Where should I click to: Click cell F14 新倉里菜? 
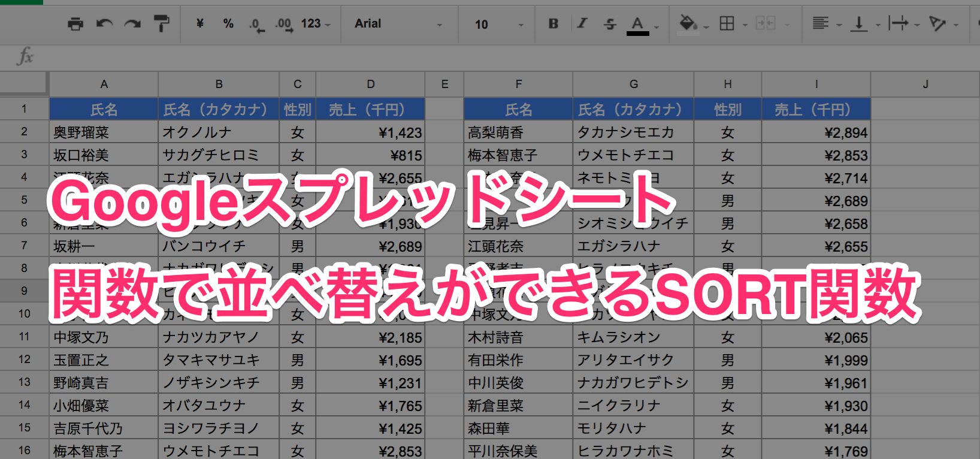coord(519,406)
